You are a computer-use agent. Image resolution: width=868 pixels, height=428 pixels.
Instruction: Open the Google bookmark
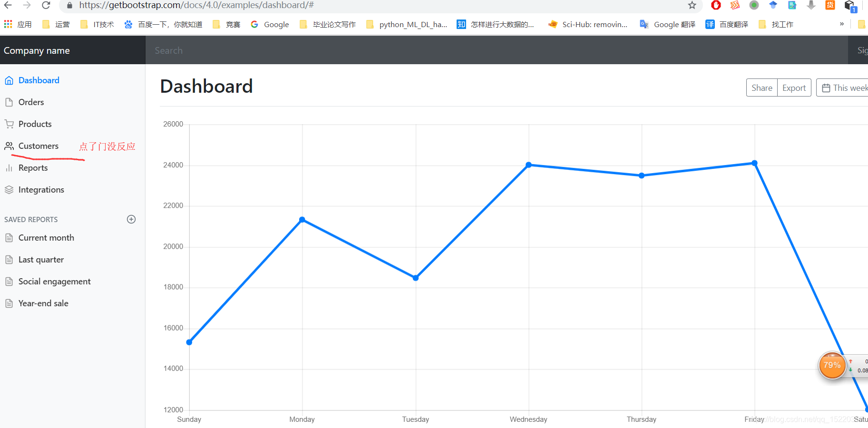(x=270, y=24)
